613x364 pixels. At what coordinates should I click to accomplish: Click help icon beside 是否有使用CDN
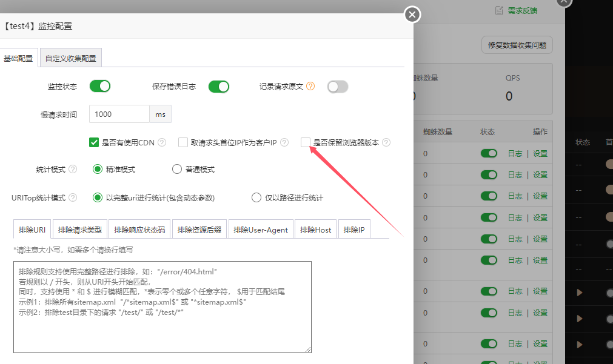point(162,143)
